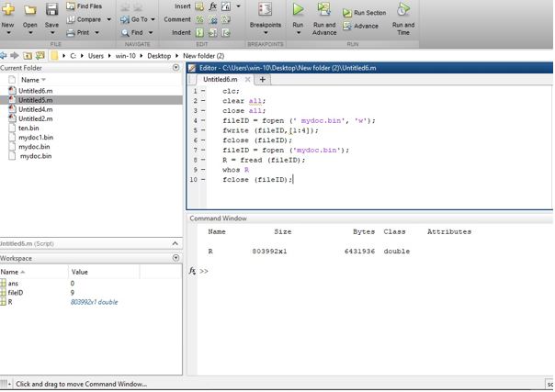Expand the file details panel chevron
The width and height of the screenshot is (555, 392).
click(x=176, y=243)
